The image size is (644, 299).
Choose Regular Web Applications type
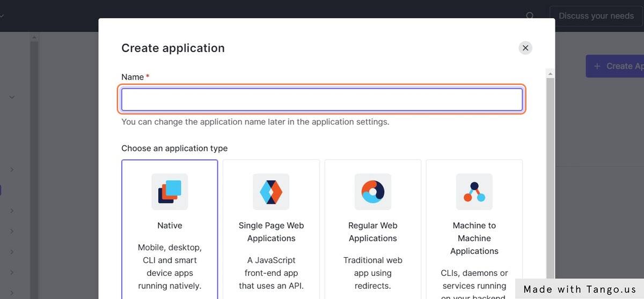tap(373, 229)
